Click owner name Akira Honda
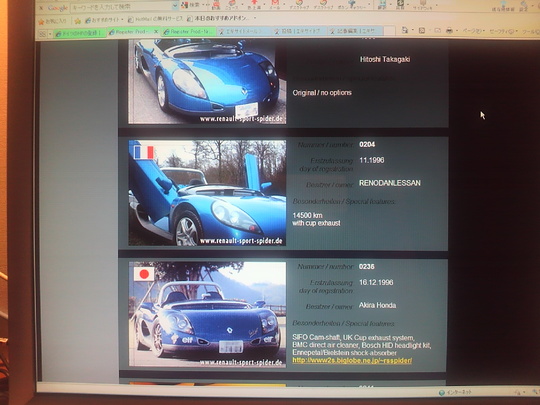This screenshot has height=405, width=540. 377,305
